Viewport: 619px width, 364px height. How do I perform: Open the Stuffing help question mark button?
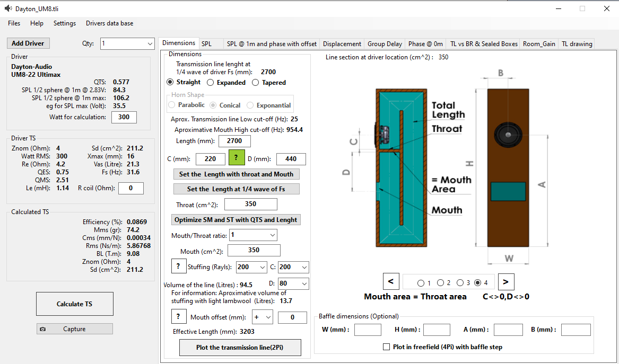tap(179, 266)
